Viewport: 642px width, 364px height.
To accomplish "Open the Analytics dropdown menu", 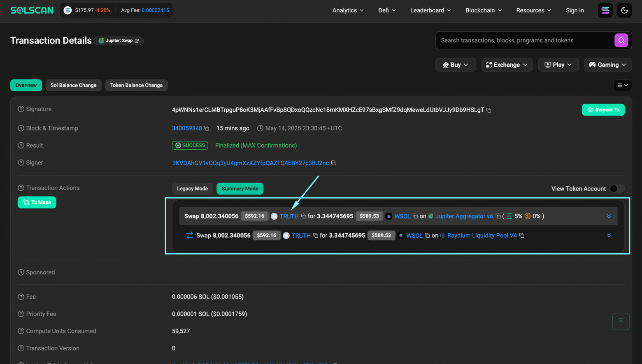I will [x=348, y=10].
